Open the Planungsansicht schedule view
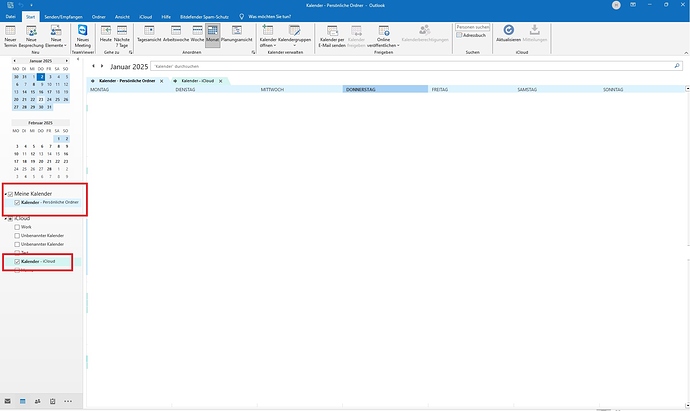Screen dimensions: 690x411 237,34
